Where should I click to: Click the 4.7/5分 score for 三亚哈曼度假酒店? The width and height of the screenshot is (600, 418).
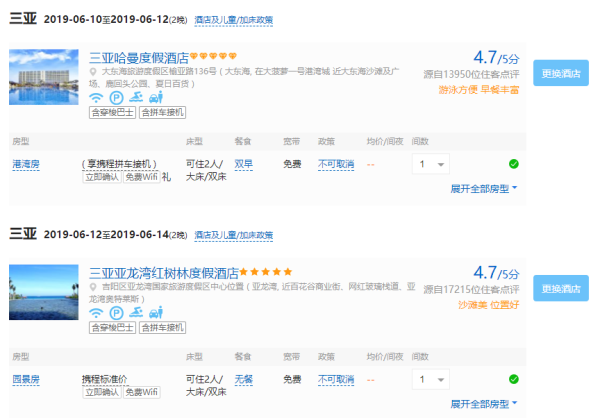pyautogui.click(x=496, y=57)
